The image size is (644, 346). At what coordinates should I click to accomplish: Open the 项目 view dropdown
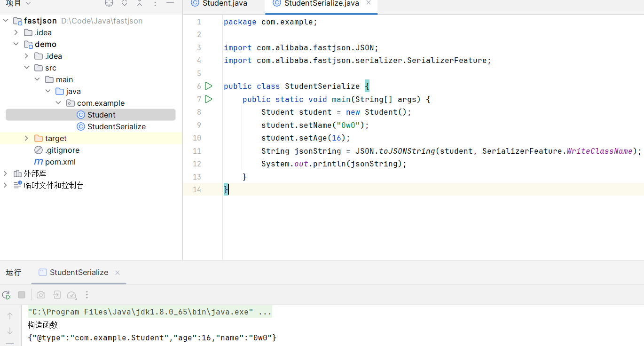[x=18, y=3]
